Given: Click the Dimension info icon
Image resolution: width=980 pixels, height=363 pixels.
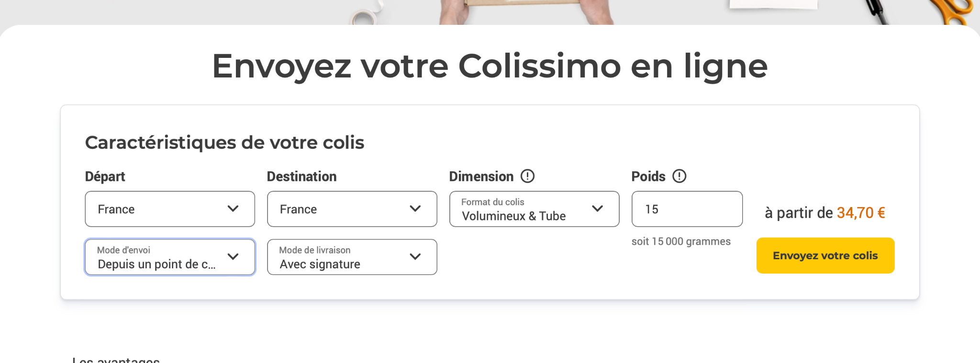Looking at the screenshot, I should 527,176.
